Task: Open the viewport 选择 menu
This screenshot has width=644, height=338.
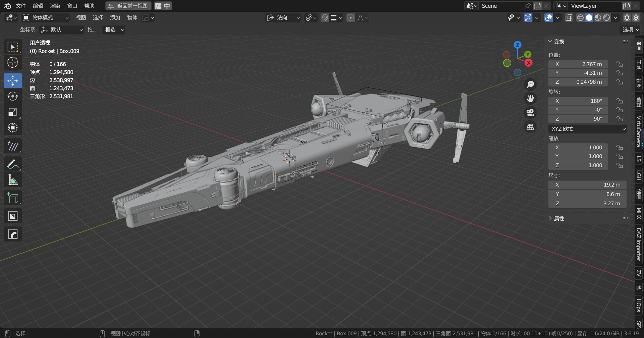Action: point(98,18)
